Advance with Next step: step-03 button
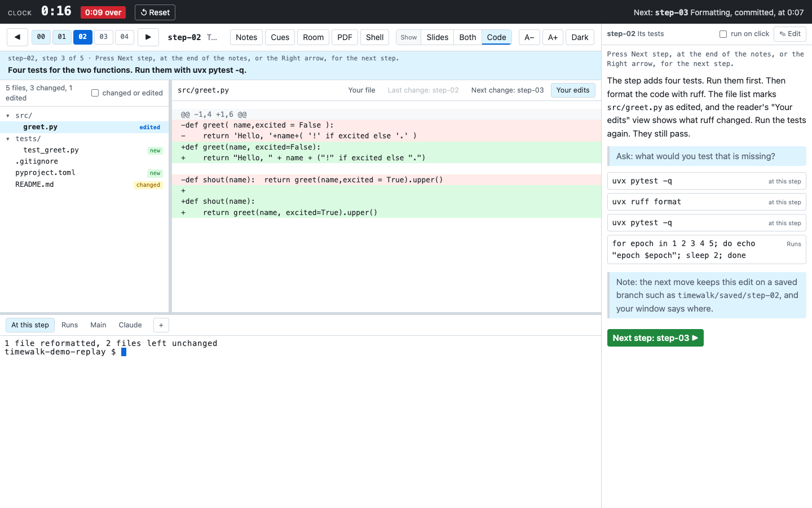This screenshot has width=812, height=508. pyautogui.click(x=655, y=338)
